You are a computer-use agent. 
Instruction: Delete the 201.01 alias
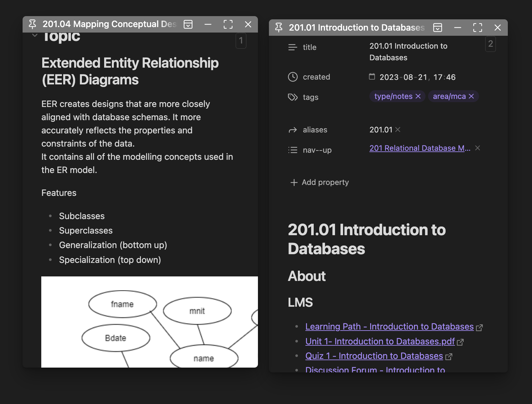click(398, 130)
